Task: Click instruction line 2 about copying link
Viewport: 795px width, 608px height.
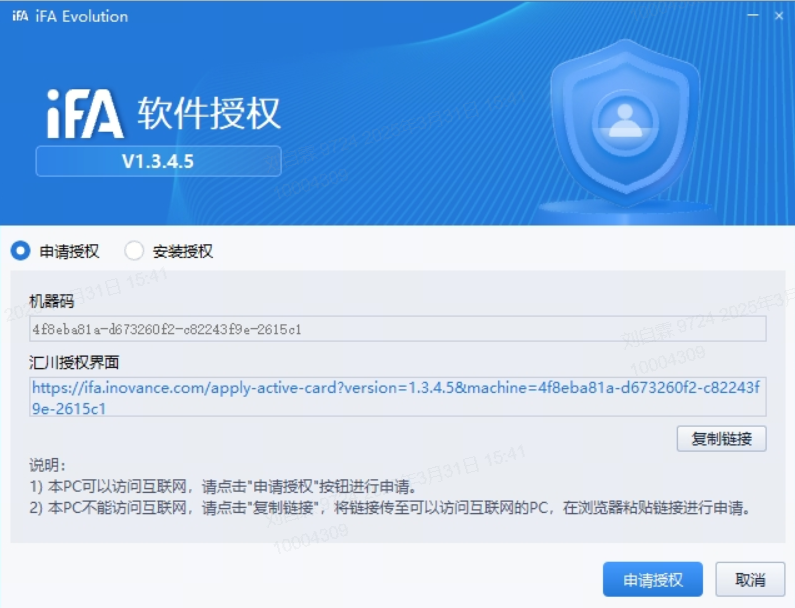Action: pyautogui.click(x=390, y=508)
